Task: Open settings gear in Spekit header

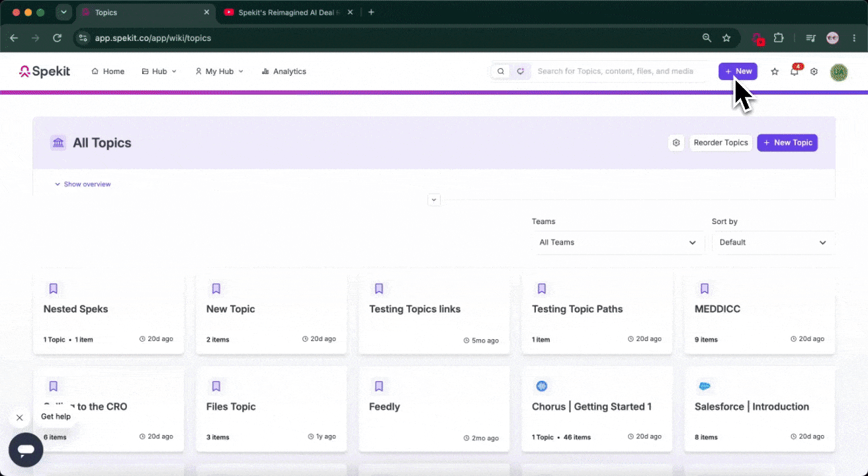Action: tap(814, 71)
